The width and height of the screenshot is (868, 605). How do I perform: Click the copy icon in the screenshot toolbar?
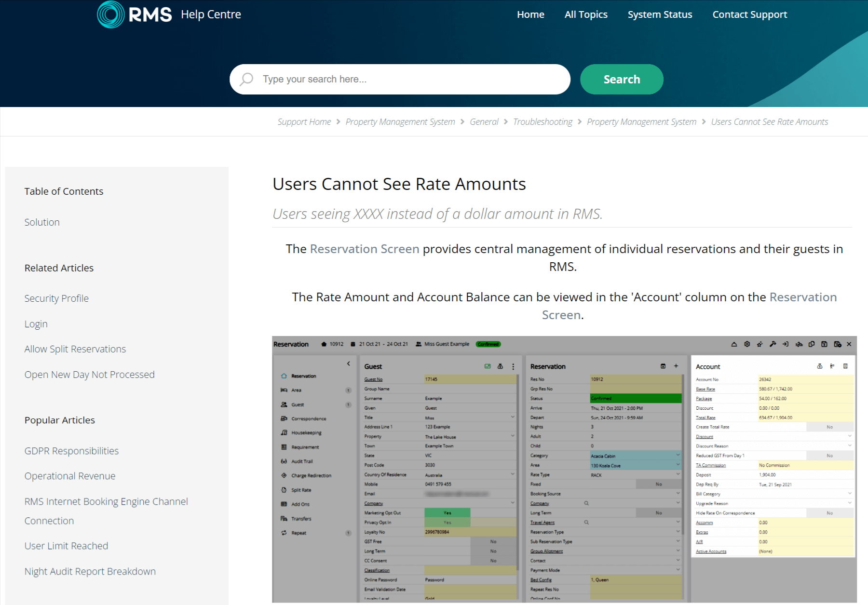pos(812,344)
